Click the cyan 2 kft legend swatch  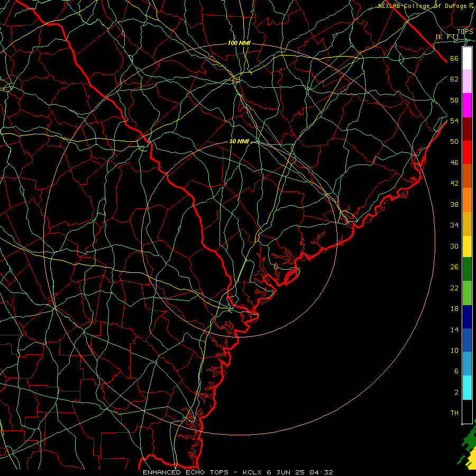click(x=467, y=388)
